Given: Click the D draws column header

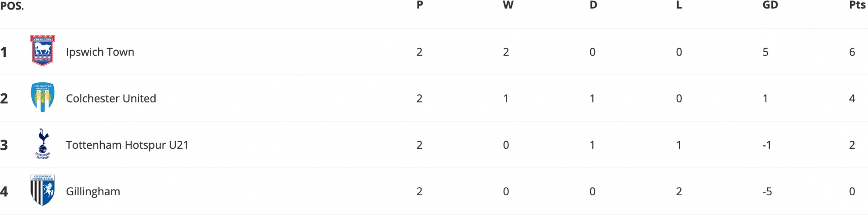Looking at the screenshot, I should tap(593, 5).
